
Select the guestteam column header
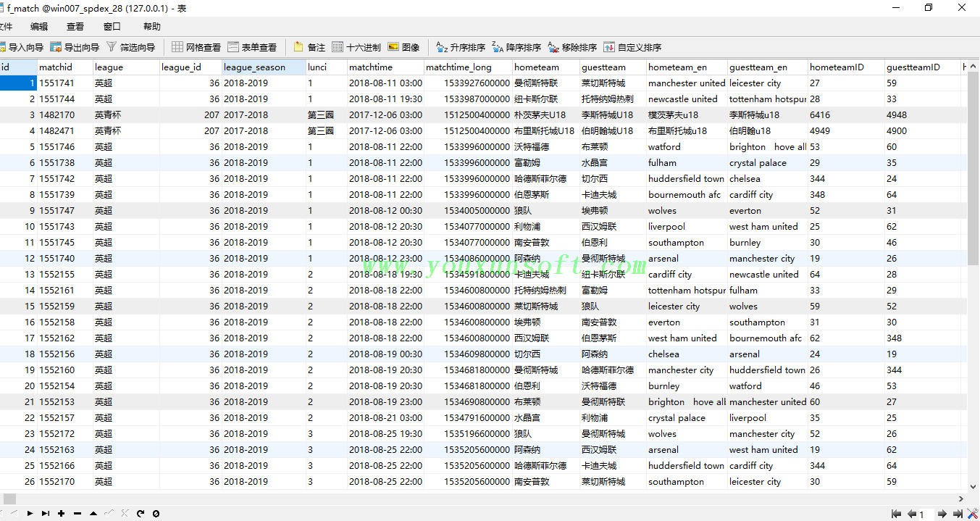[613, 67]
